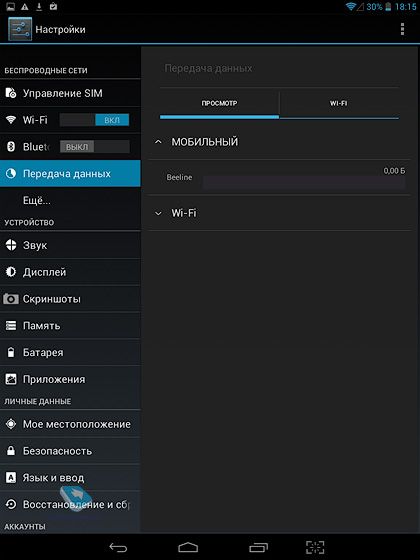Select the ПРОСМОТР tab

(x=219, y=103)
